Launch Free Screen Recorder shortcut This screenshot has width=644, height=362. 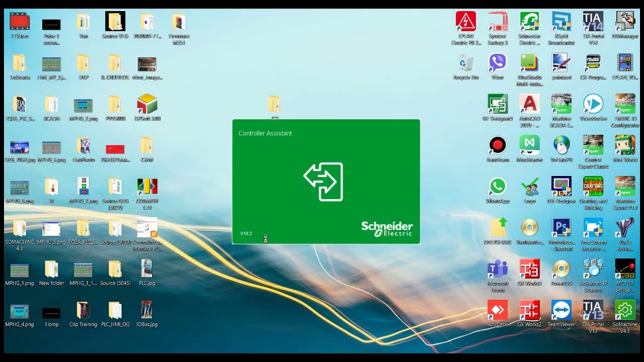click(x=593, y=228)
